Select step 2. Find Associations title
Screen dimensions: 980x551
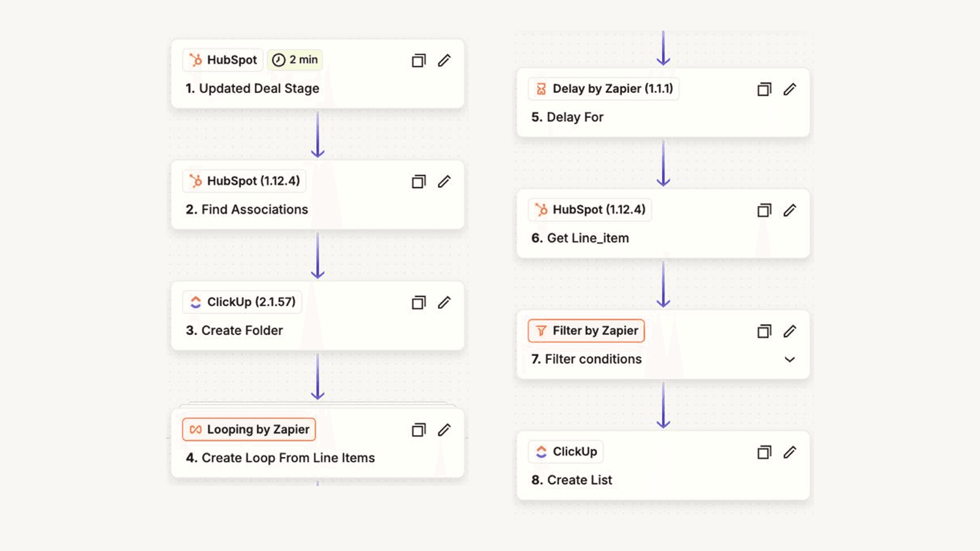point(247,209)
